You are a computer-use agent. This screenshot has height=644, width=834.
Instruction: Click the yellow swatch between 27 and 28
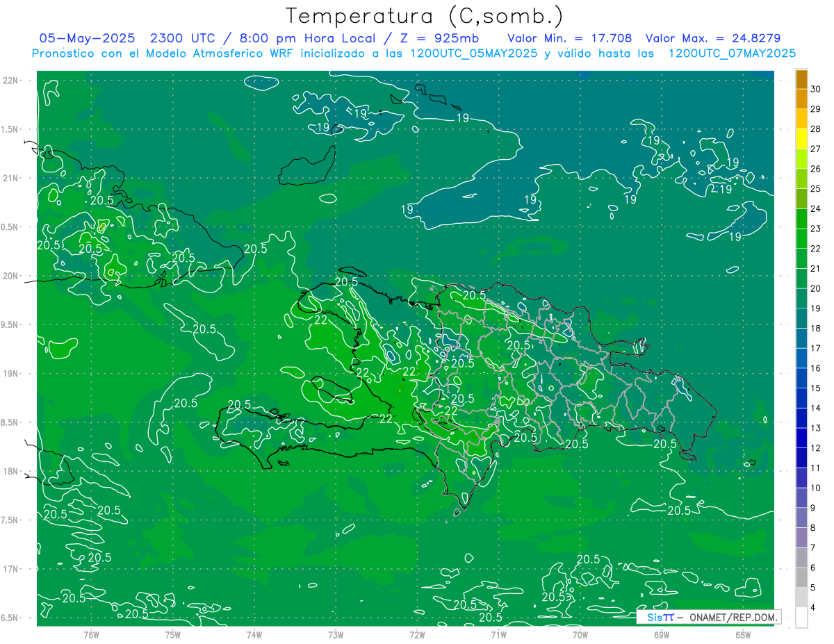pyautogui.click(x=801, y=139)
